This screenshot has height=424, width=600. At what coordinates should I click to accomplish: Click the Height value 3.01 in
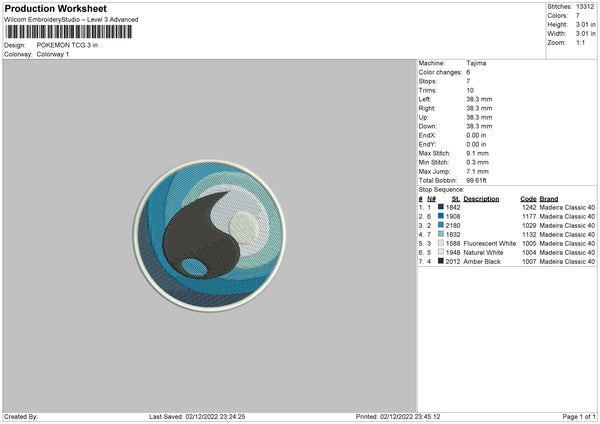pyautogui.click(x=585, y=24)
